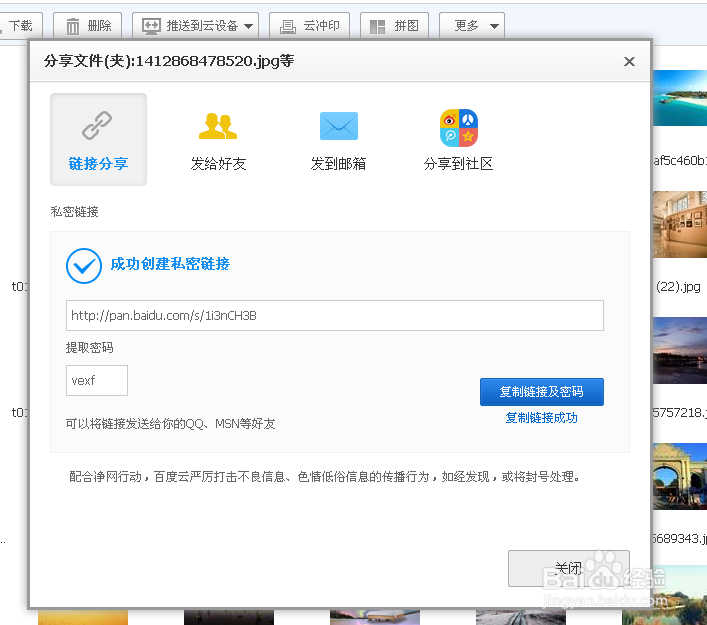Click the 分享到社区 social networks icon
The image size is (707, 625).
click(459, 128)
